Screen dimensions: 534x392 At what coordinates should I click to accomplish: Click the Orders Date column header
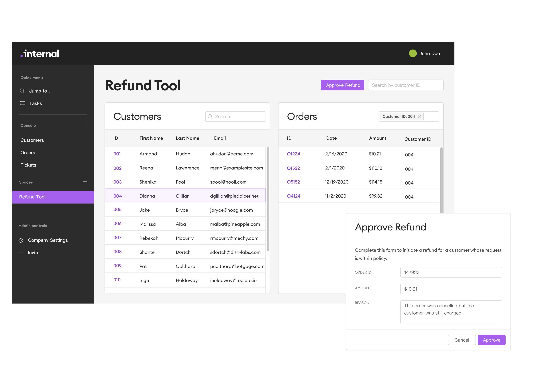coord(331,138)
